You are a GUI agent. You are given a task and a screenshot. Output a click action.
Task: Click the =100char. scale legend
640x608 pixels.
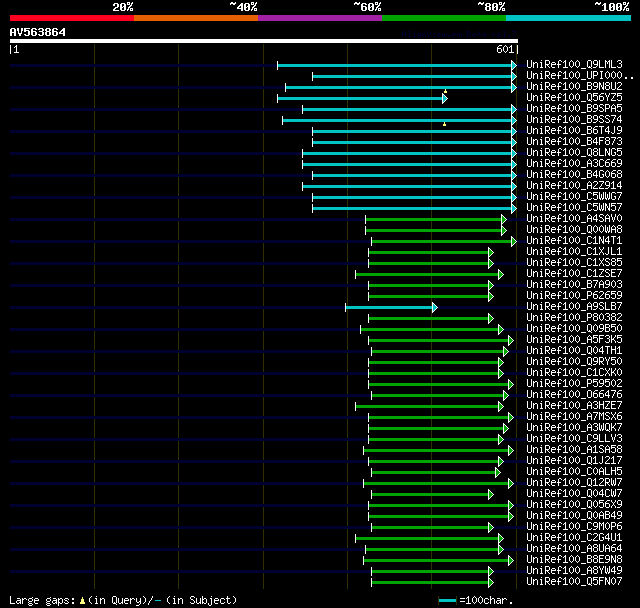(476, 600)
